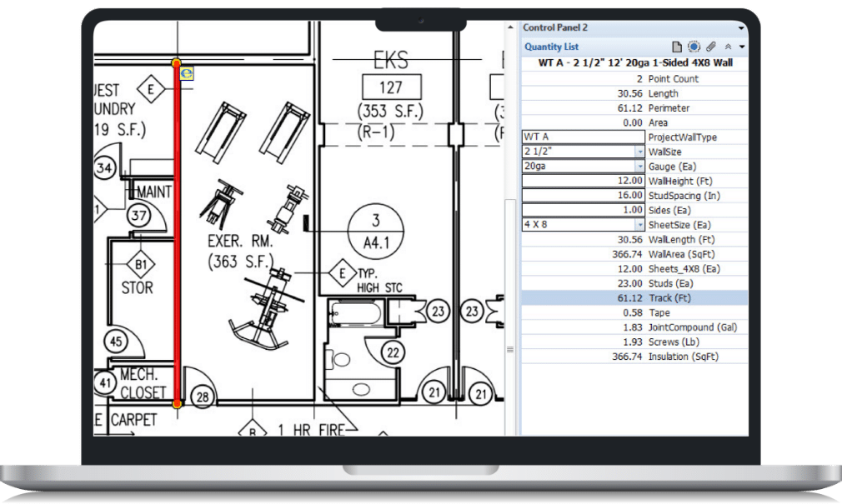Viewport: 842px width, 504px height.
Task: Select the bottom endpoint of red wall line
Action: coord(177,404)
